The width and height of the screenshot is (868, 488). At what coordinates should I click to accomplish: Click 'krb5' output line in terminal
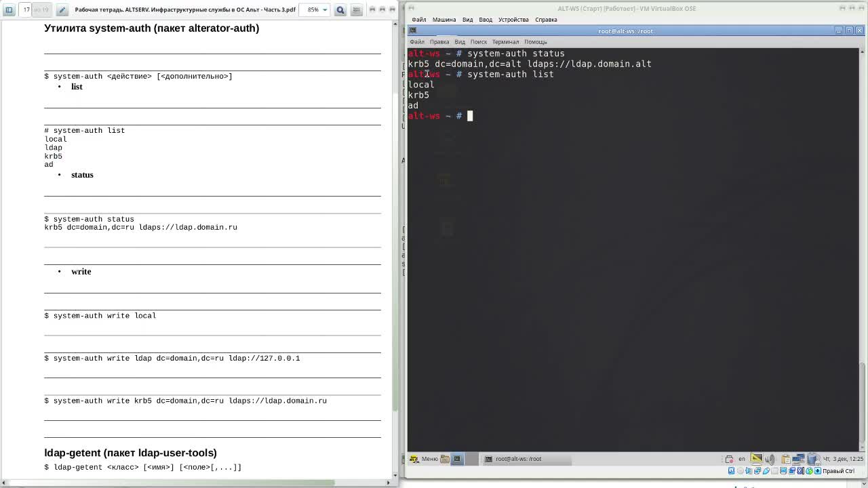coord(418,95)
